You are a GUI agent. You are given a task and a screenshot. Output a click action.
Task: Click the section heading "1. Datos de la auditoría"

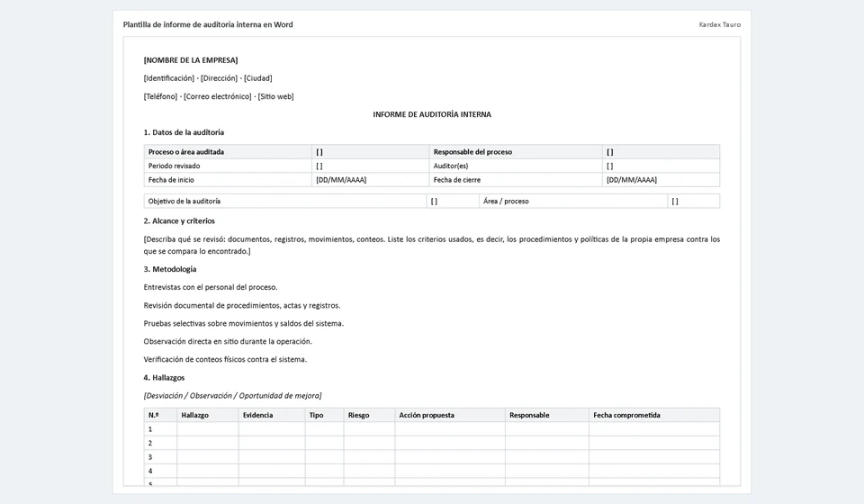coord(184,132)
